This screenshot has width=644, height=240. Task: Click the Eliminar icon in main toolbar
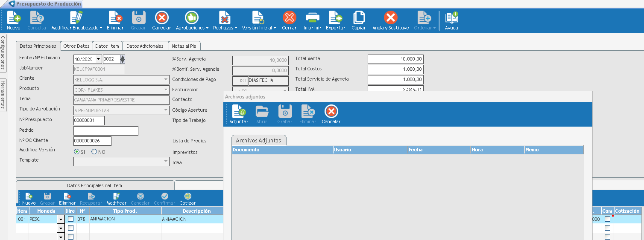click(115, 20)
